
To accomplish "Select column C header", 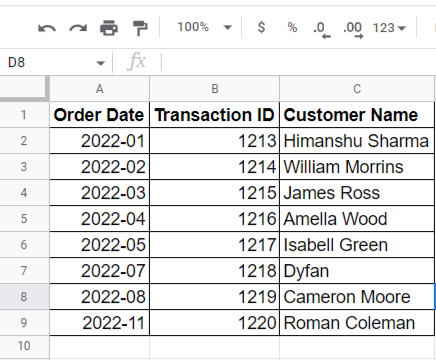I will click(357, 89).
